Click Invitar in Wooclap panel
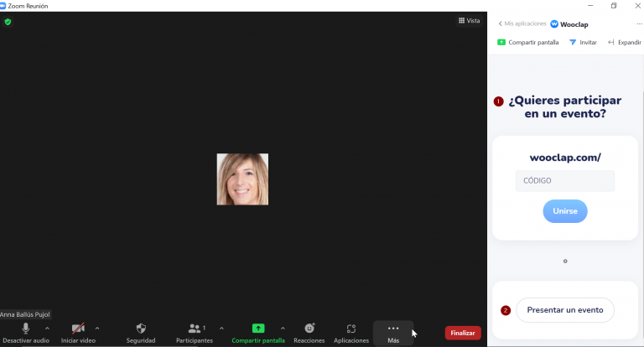 coord(584,42)
